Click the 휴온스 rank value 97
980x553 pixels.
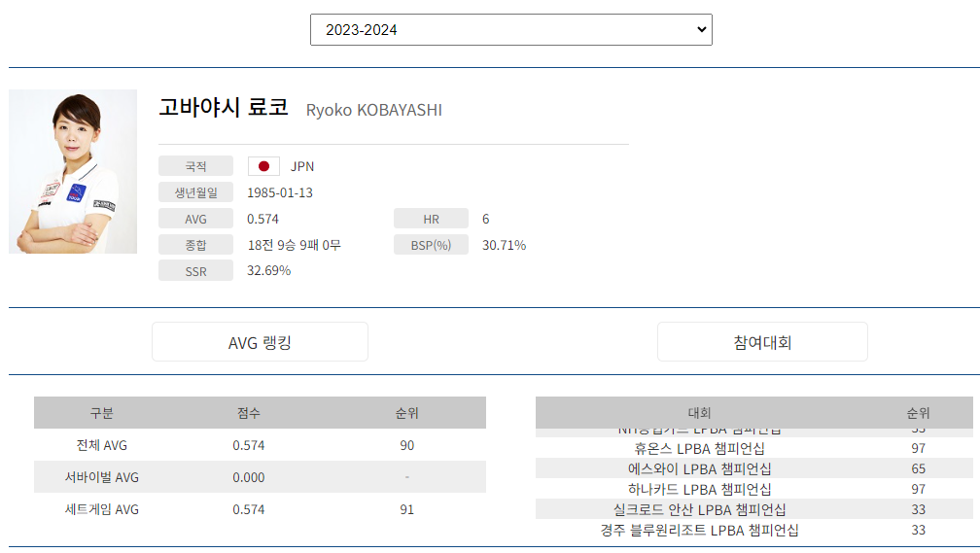(x=918, y=448)
